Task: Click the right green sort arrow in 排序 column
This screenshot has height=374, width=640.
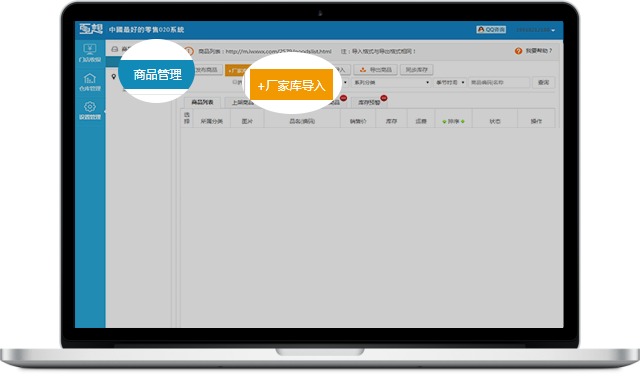Action: 462,121
